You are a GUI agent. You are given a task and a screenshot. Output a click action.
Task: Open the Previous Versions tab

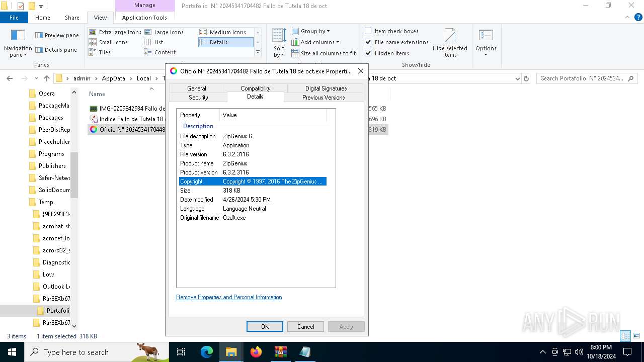pyautogui.click(x=324, y=98)
